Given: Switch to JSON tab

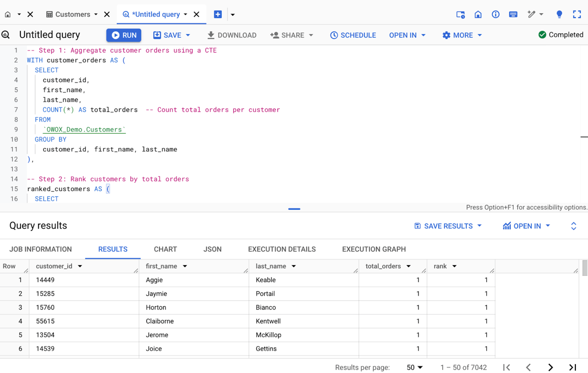Looking at the screenshot, I should (x=213, y=249).
